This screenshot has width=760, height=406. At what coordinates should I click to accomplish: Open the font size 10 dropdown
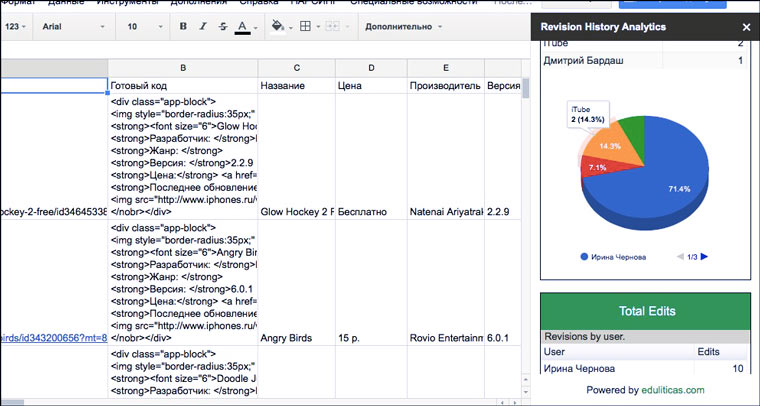142,26
